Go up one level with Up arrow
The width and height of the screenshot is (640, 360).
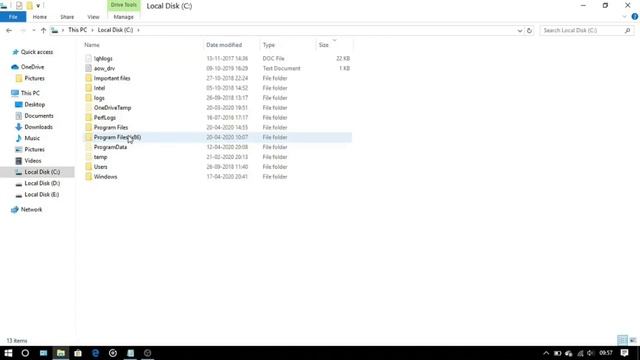coord(43,30)
